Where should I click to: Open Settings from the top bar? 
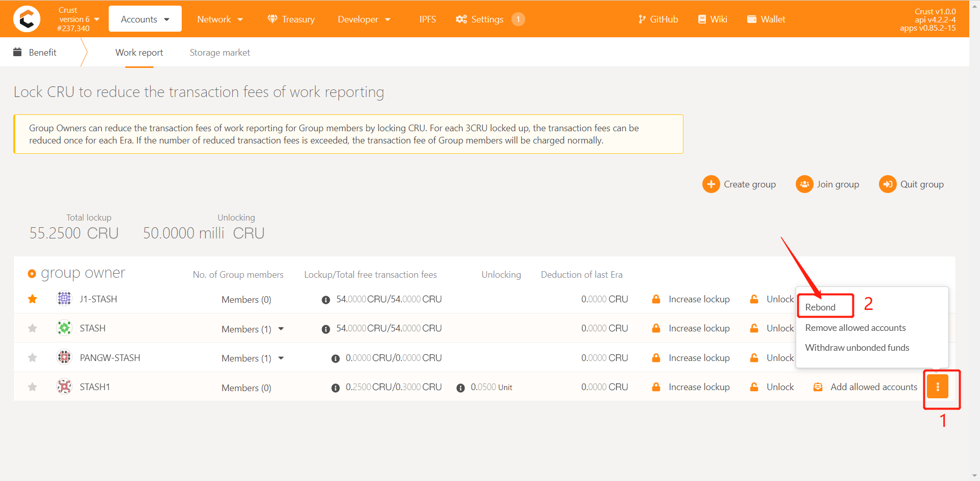480,19
